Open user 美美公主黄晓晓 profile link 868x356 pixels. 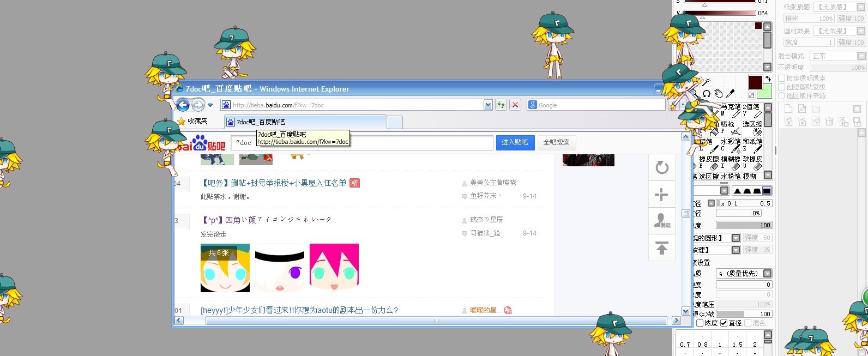click(493, 183)
